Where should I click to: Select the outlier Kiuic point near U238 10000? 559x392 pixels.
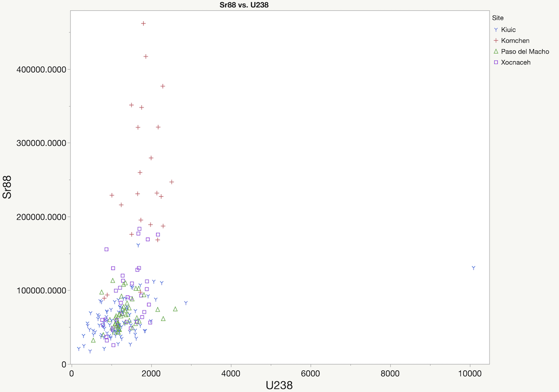click(474, 268)
